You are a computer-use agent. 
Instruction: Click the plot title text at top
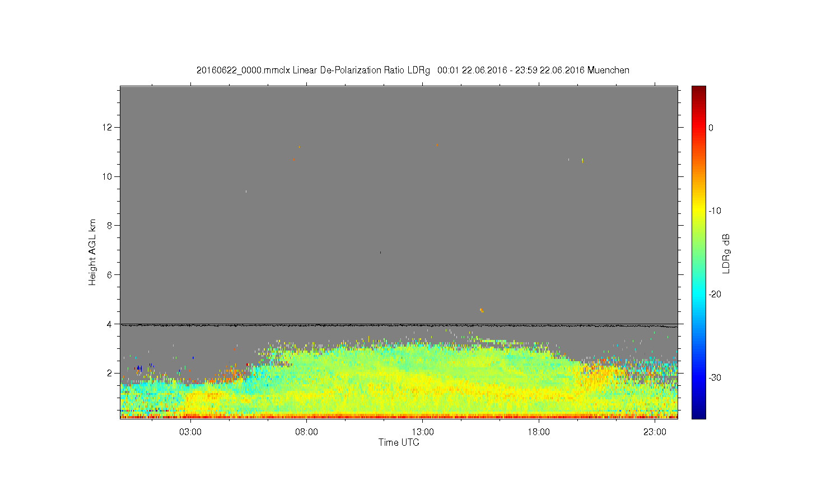pos(413,71)
